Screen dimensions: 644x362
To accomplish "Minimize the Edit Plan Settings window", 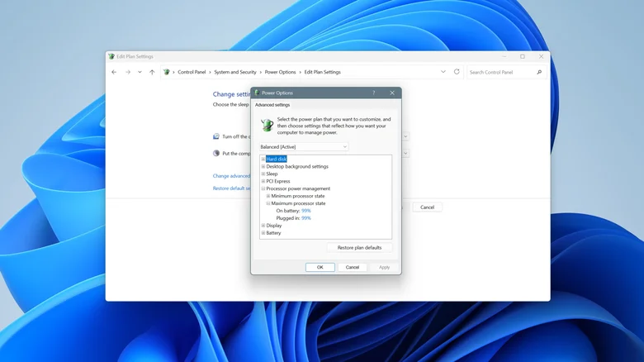I will (504, 57).
